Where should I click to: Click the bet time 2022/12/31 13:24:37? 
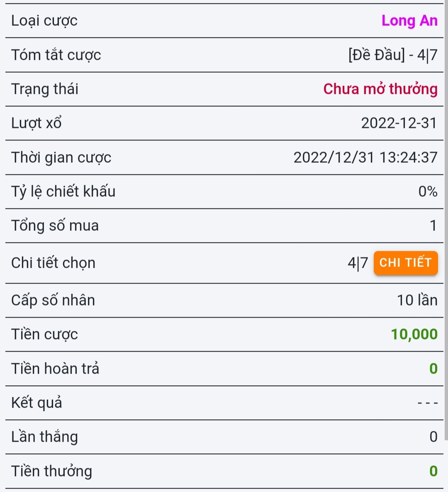click(x=365, y=157)
